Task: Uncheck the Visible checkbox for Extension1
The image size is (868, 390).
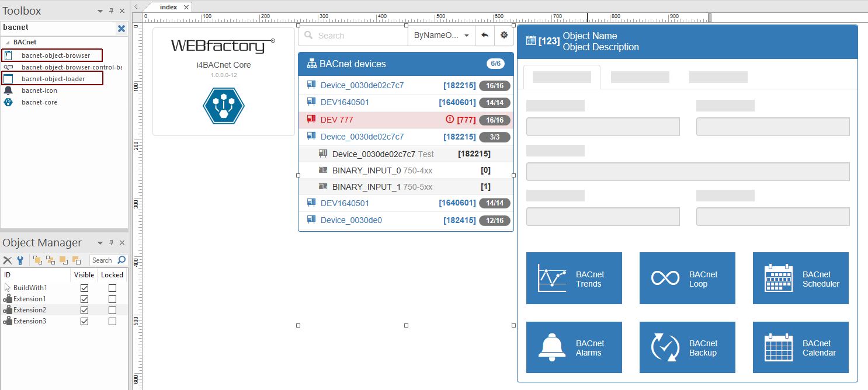Action: [84, 299]
